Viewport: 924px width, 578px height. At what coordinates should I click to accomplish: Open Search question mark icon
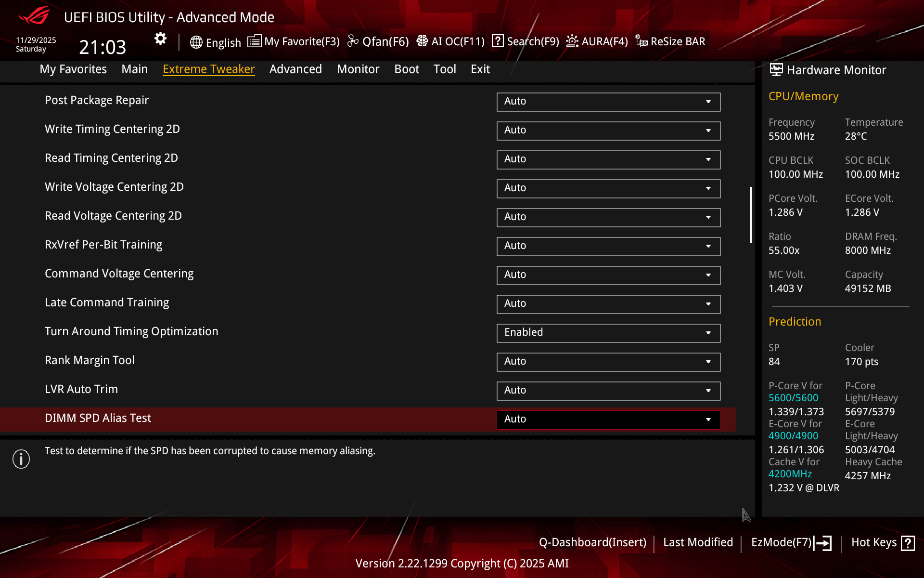pyautogui.click(x=498, y=41)
